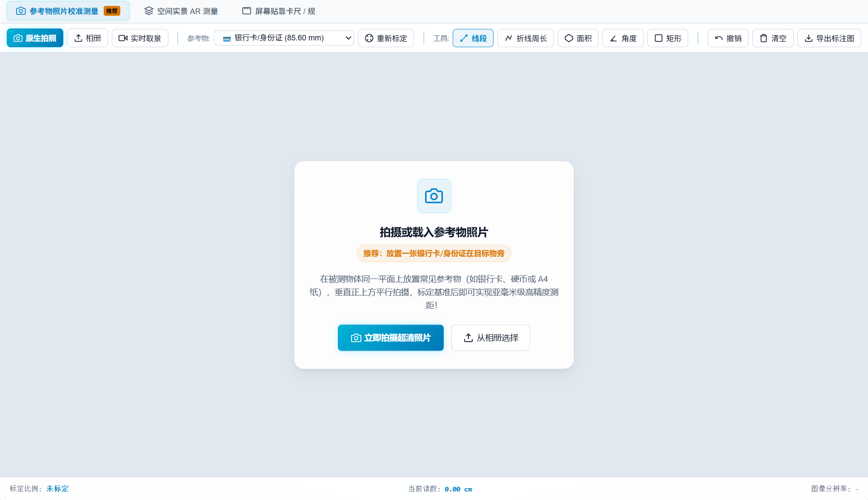This screenshot has height=500, width=868.
Task: Click 撤销 undo button
Action: coord(728,38)
